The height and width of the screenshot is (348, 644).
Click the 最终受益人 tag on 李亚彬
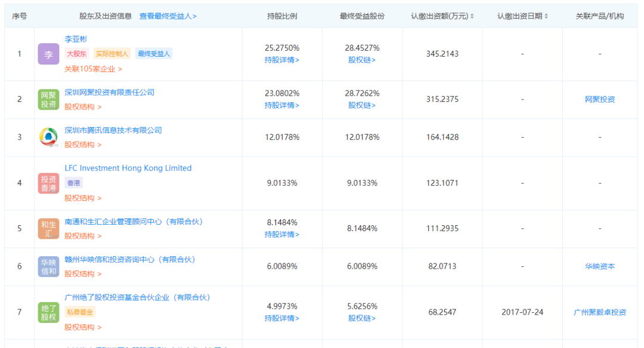(154, 54)
